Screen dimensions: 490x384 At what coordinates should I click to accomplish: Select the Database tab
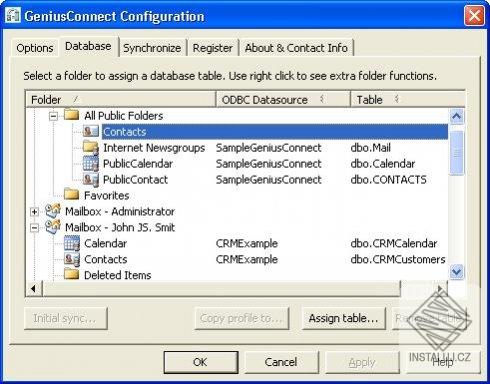click(x=88, y=46)
